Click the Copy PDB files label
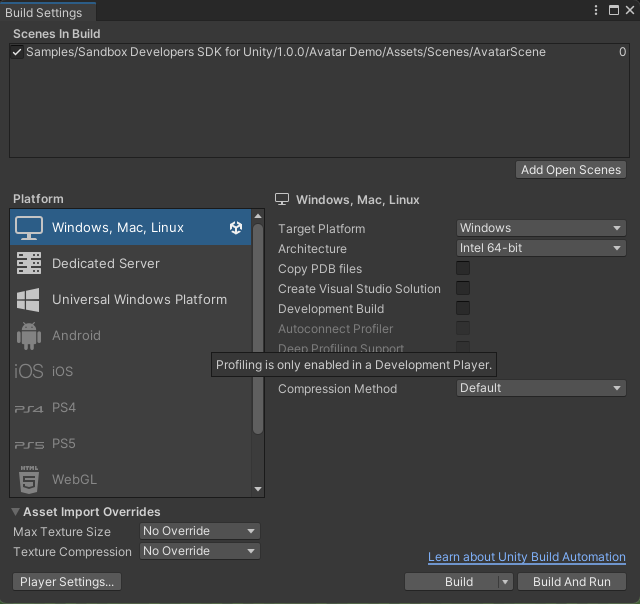This screenshot has height=604, width=640. click(x=320, y=269)
